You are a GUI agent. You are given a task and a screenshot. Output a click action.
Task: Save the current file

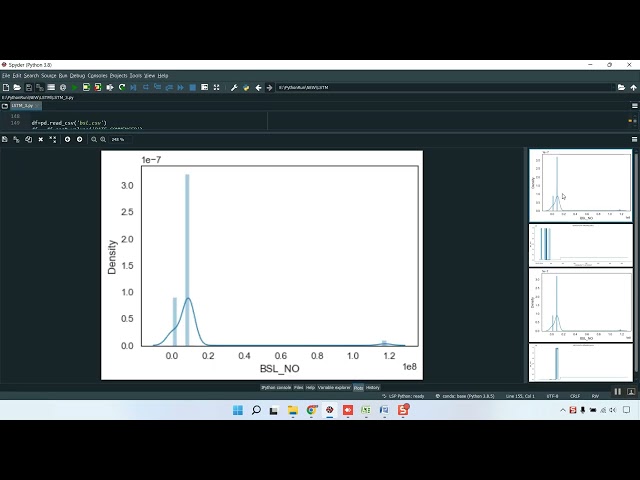click(x=29, y=87)
